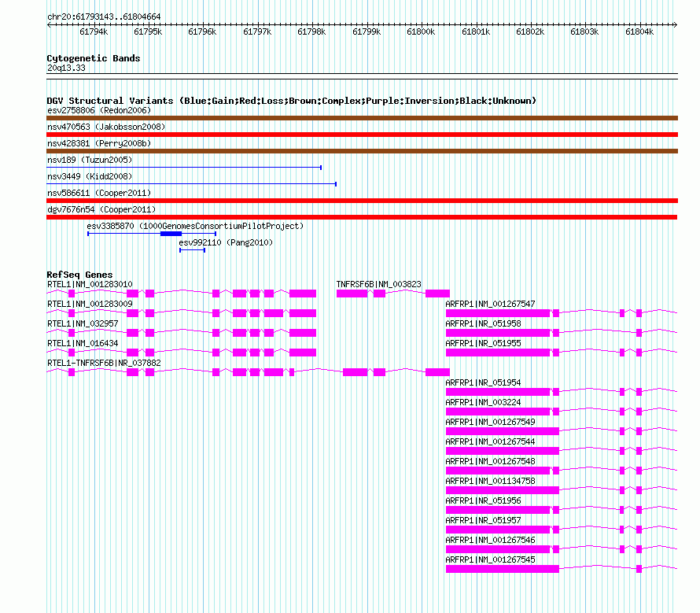Viewport: 700px width, 613px height.
Task: Click the brown bar under nsv428381
Action: point(362,151)
